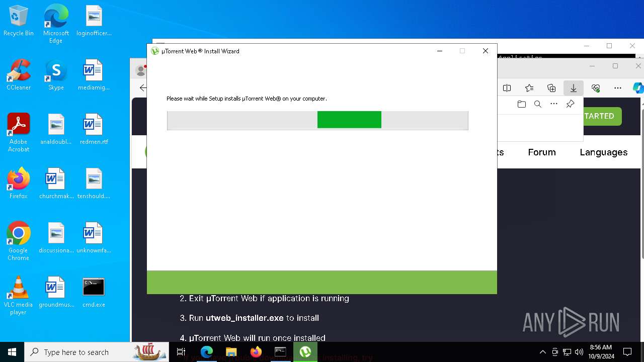Open VLC media player shortcut
The image size is (644, 362).
[x=19, y=296]
